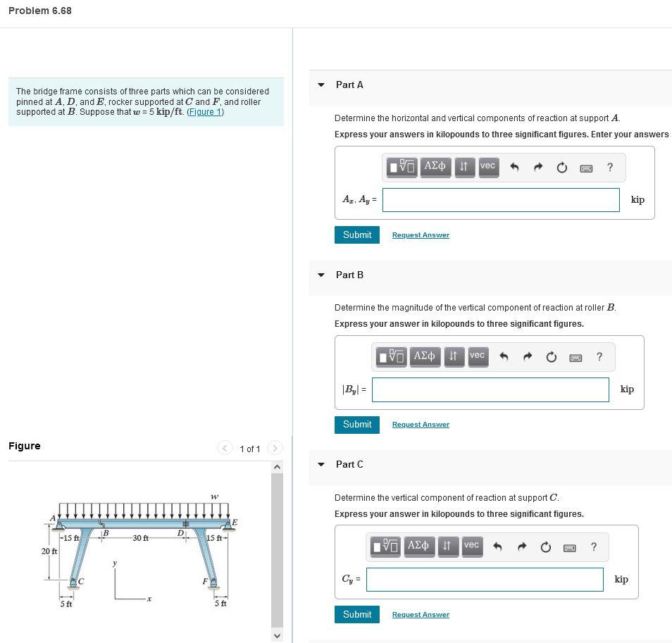
Task: Open Greek symbols ΑΣφ menu in Part A
Action: tap(435, 167)
